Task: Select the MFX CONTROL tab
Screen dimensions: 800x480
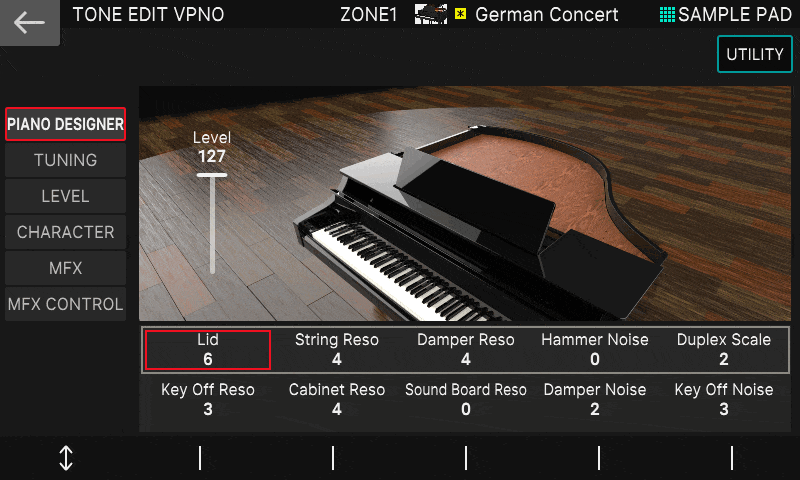Action: click(65, 304)
